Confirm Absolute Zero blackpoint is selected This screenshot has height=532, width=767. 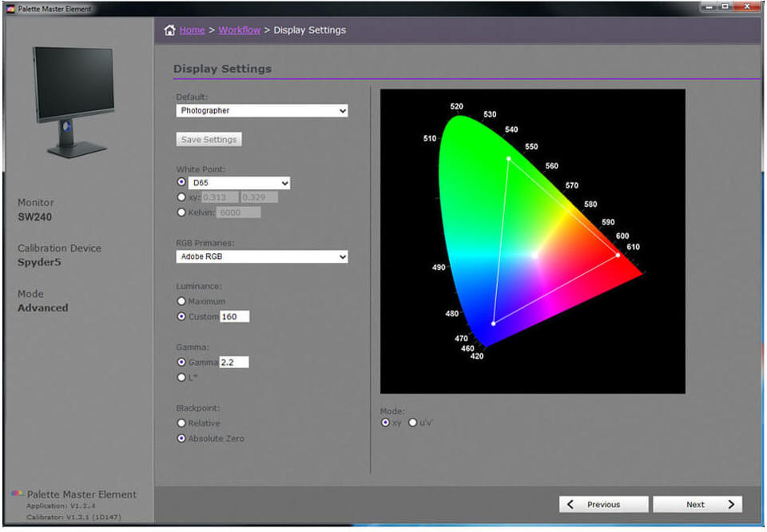click(x=182, y=438)
